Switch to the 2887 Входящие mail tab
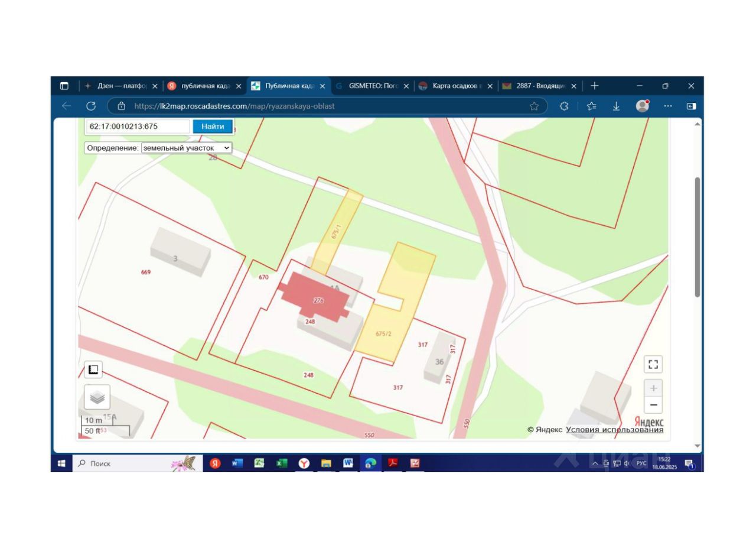This screenshot has height=535, width=756. click(540, 86)
